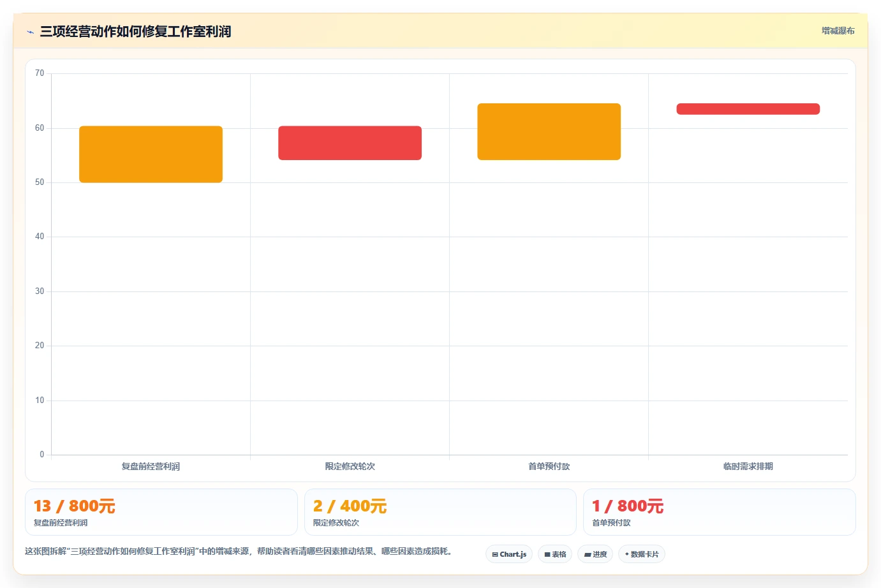Click the 2 / 400元 data card value
Image resolution: width=881 pixels, height=588 pixels.
[x=350, y=506]
